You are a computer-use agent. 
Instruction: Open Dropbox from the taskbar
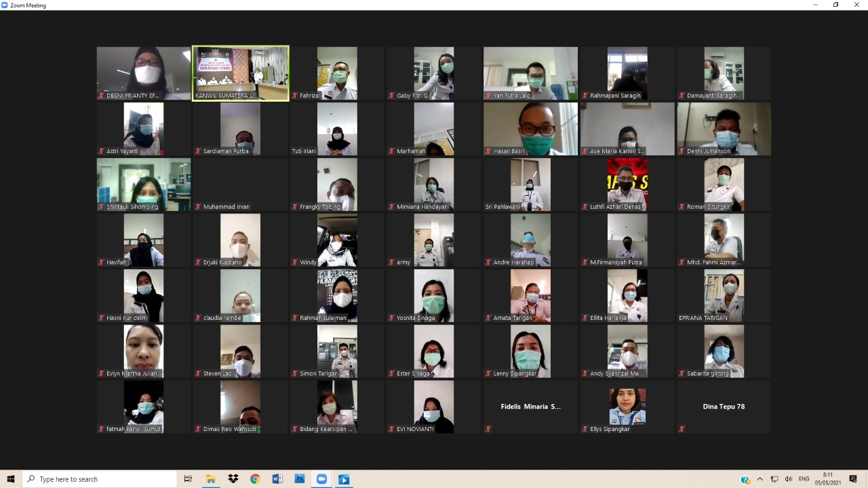pyautogui.click(x=233, y=479)
